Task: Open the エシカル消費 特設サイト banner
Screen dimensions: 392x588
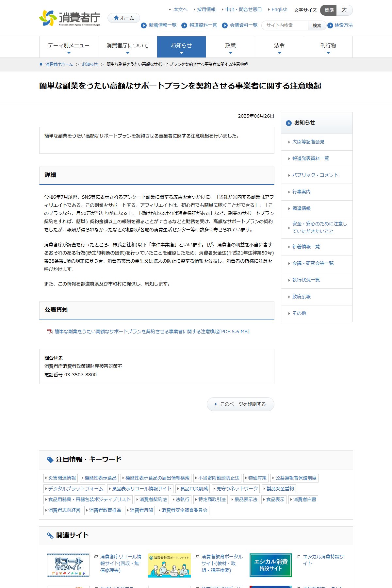Action: (x=271, y=565)
